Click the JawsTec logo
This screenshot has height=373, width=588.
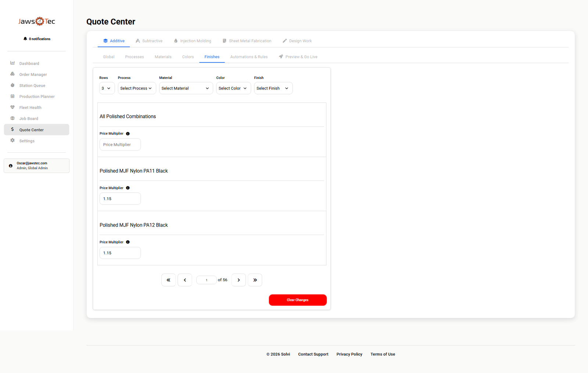[x=37, y=21]
